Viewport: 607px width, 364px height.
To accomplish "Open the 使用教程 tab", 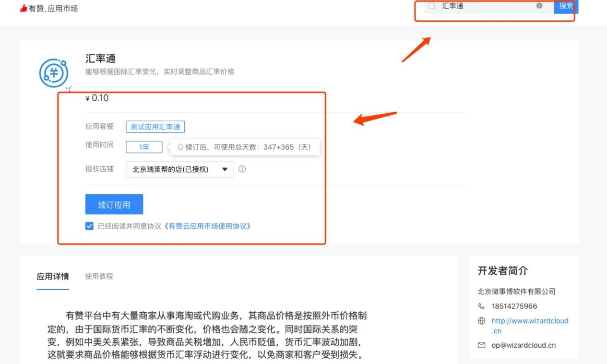I will (99, 276).
